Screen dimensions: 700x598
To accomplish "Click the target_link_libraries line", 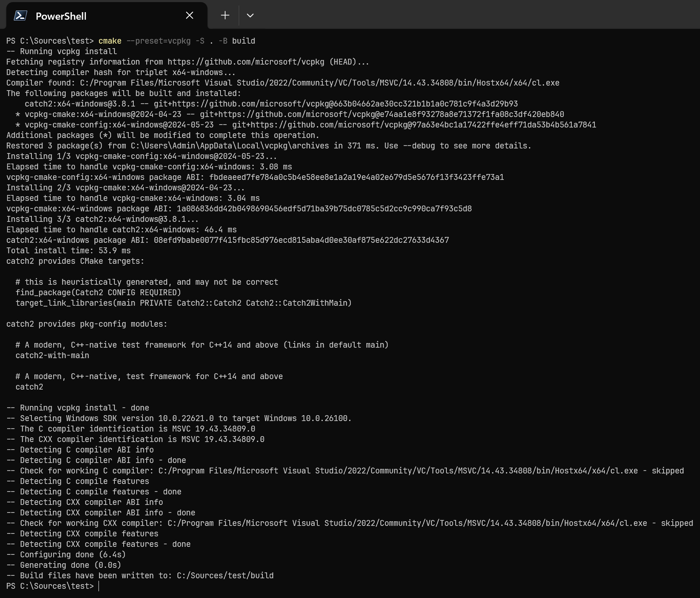I will 184,303.
